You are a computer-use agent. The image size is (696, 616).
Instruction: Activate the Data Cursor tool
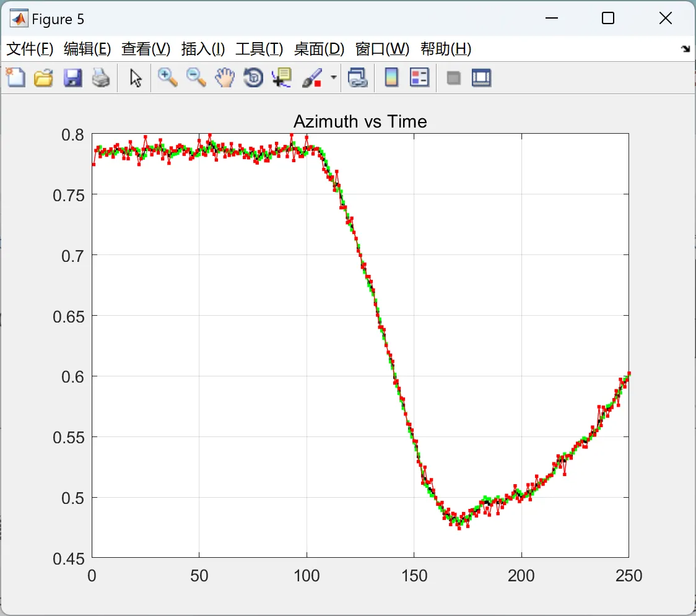[x=282, y=77]
